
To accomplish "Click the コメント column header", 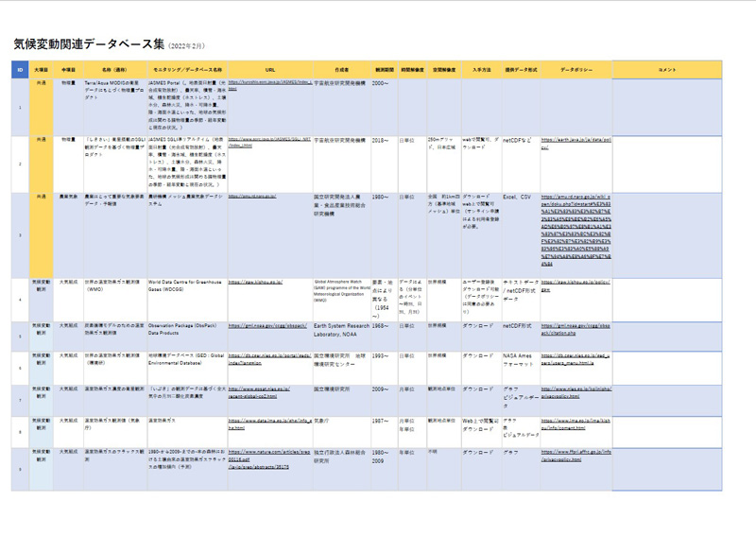I will click(x=667, y=70).
